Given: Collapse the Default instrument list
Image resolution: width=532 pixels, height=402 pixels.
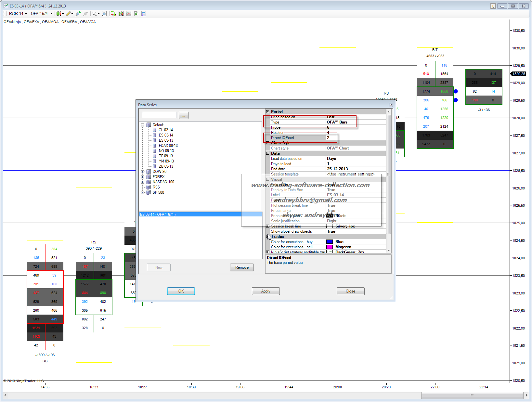Looking at the screenshot, I should pyautogui.click(x=142, y=125).
